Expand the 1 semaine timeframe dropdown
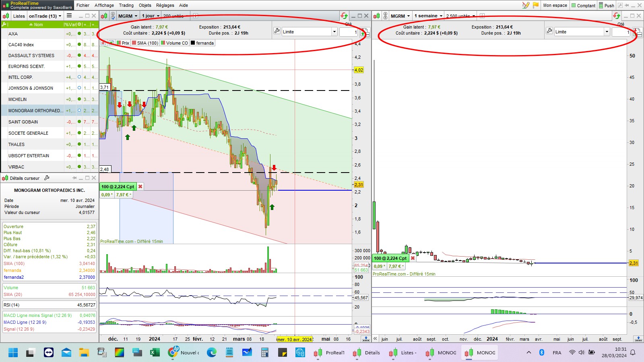Screen dimensions: 644x362 tap(428, 16)
